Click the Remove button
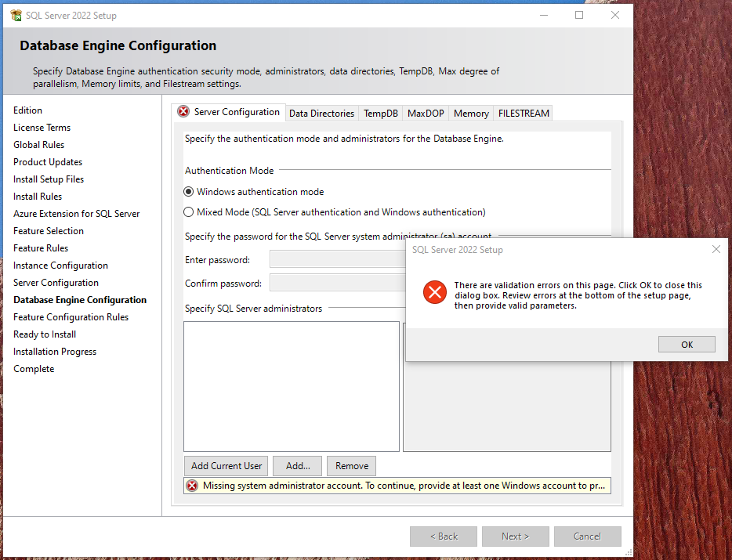Image resolution: width=732 pixels, height=560 pixels. pos(352,466)
